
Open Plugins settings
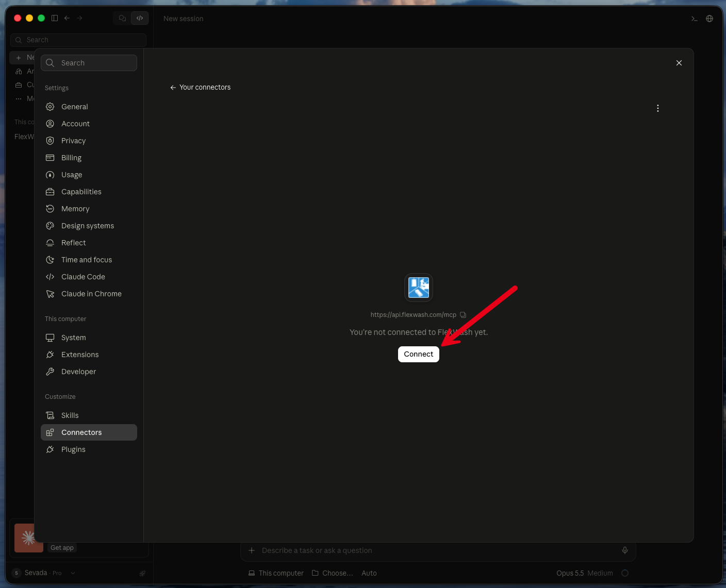(x=89, y=449)
